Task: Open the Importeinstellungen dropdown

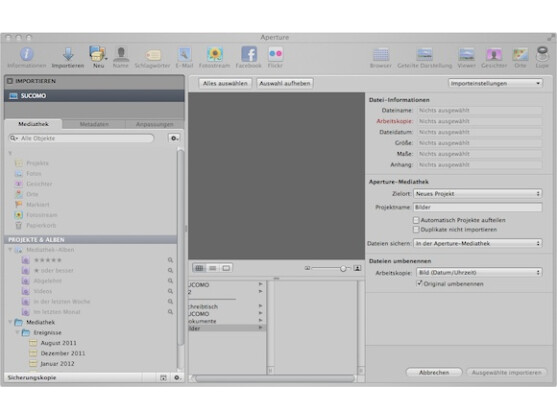Action: pyautogui.click(x=495, y=83)
